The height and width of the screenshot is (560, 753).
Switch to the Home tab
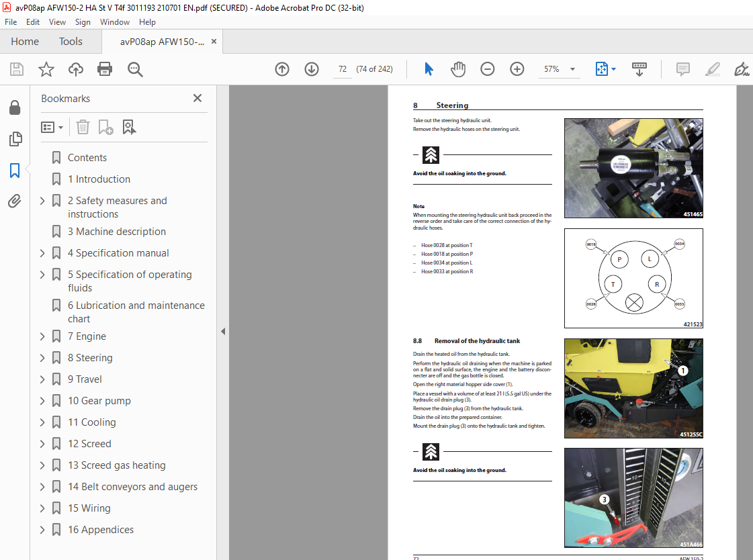[x=25, y=42]
